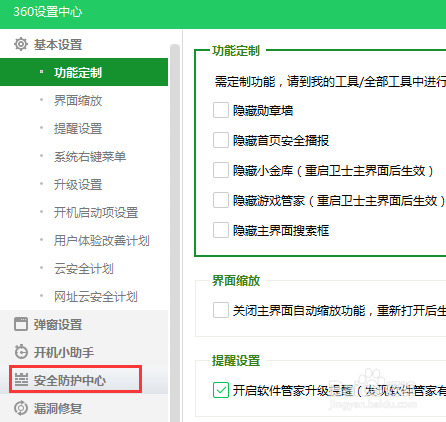Click the 360设置中心 title text
446x422 pixels.
pos(47,12)
